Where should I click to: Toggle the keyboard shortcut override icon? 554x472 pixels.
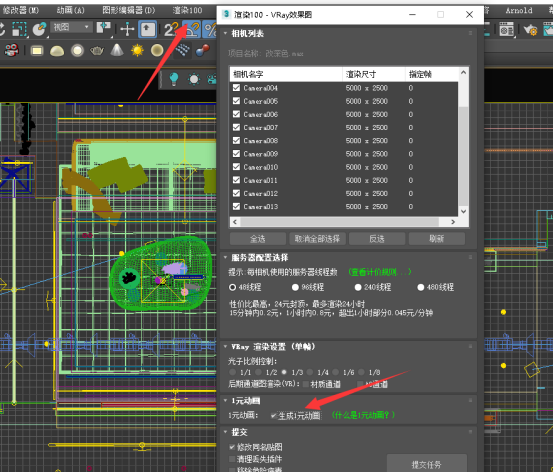148,29
